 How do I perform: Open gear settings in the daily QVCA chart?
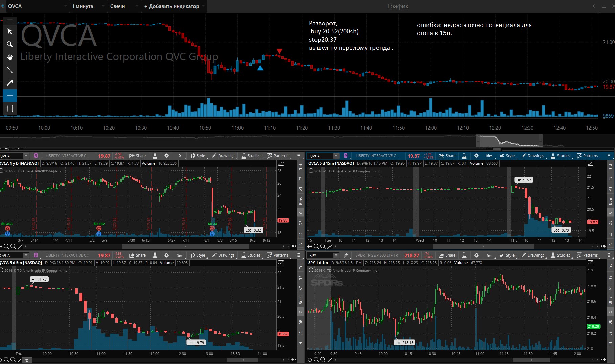tap(166, 156)
